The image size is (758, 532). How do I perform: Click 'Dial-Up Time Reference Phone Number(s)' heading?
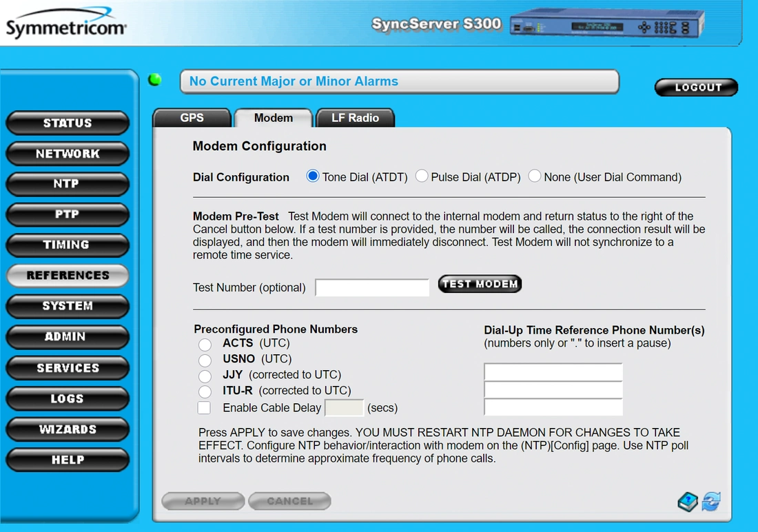[594, 330]
